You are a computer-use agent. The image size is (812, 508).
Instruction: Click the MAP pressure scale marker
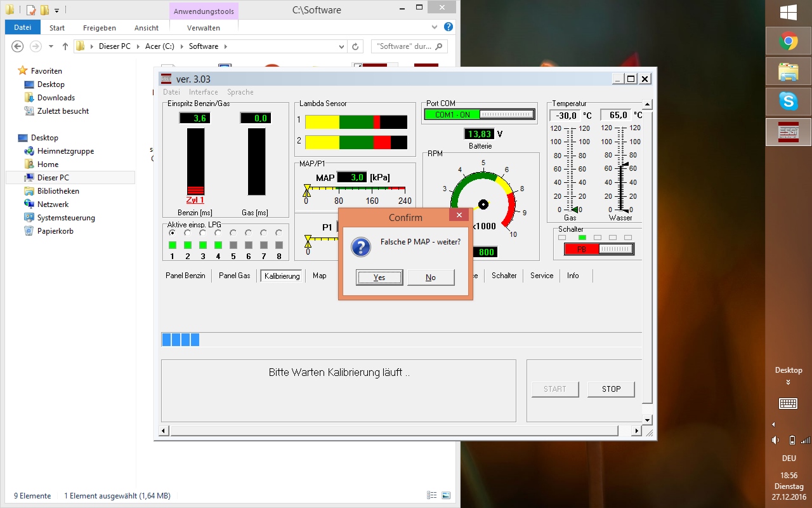pyautogui.click(x=307, y=190)
